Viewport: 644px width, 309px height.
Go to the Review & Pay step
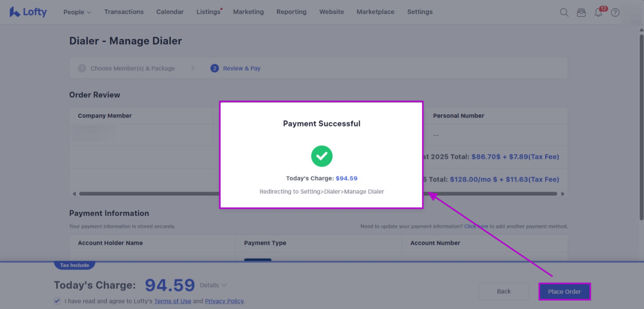click(241, 68)
